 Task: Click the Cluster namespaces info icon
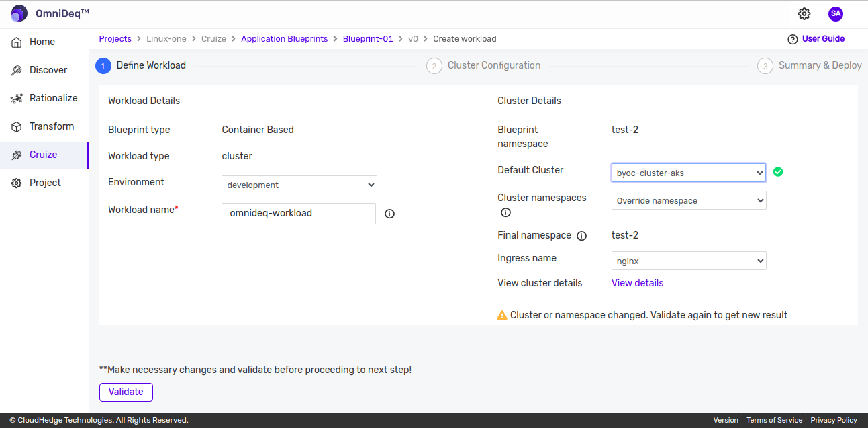coord(505,212)
